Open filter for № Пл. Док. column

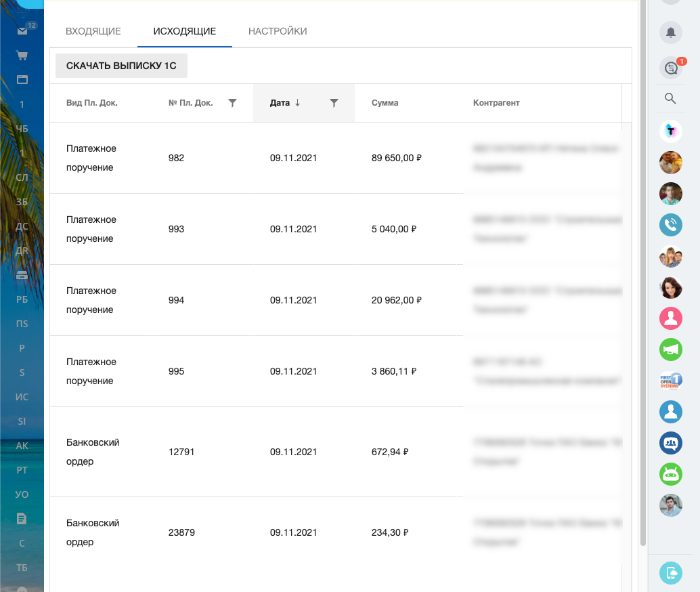(x=232, y=103)
